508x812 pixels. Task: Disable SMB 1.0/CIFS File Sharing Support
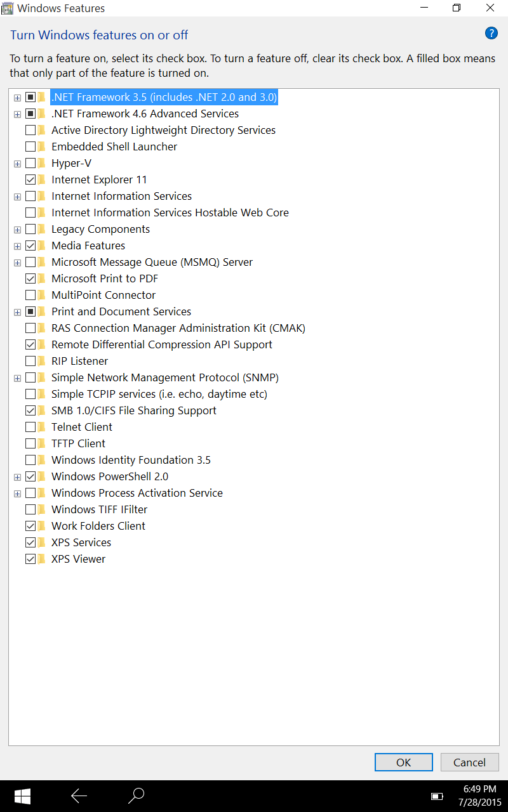[30, 410]
